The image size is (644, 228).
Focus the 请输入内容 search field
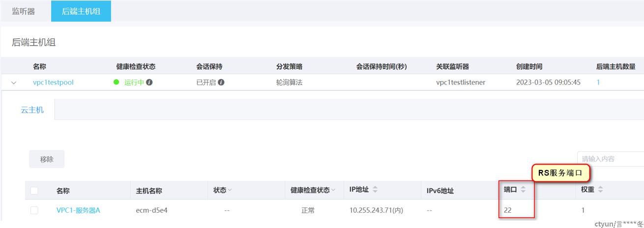click(611, 159)
